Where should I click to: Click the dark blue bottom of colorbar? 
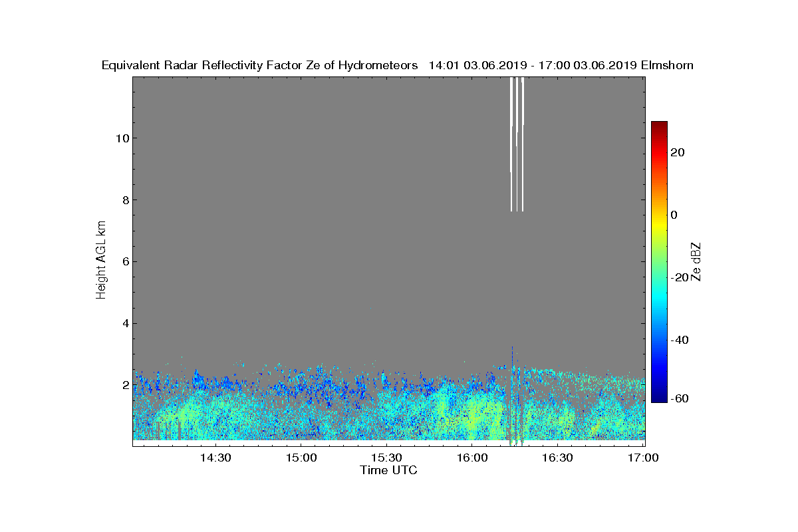(x=659, y=398)
